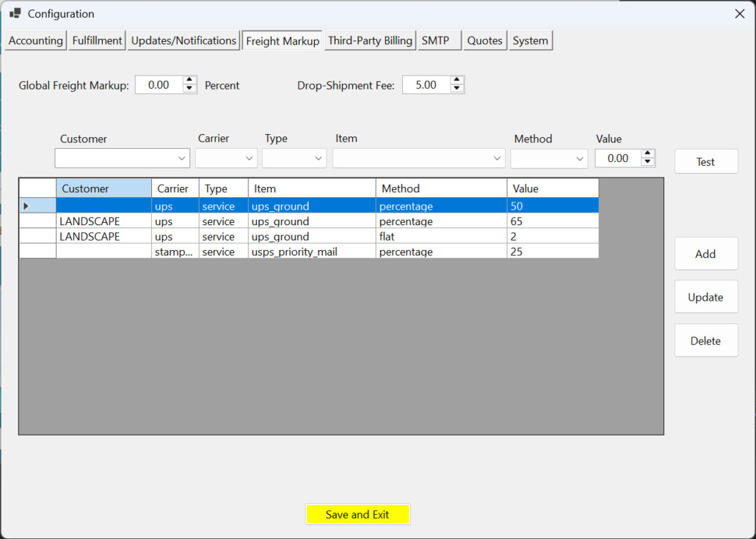The height and width of the screenshot is (539, 756).
Task: Click the 'flat' method cell
Action: coord(442,236)
